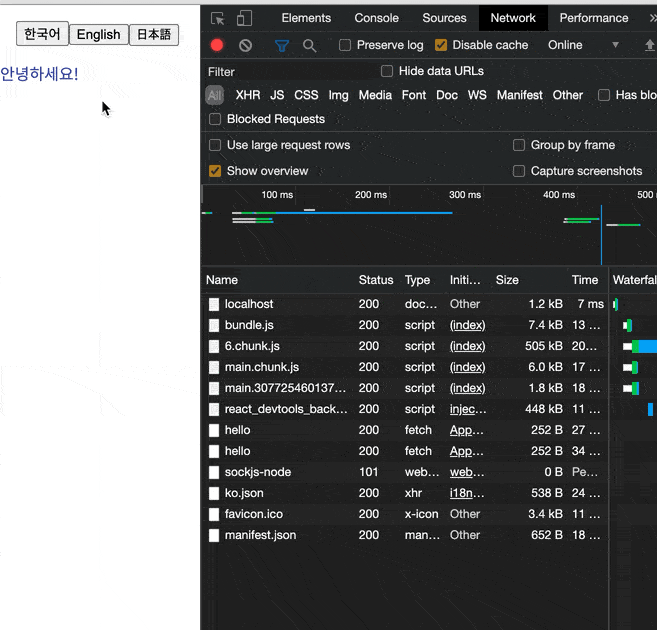Enable Capture screenshots checkbox
This screenshot has height=630, width=657.
point(519,171)
